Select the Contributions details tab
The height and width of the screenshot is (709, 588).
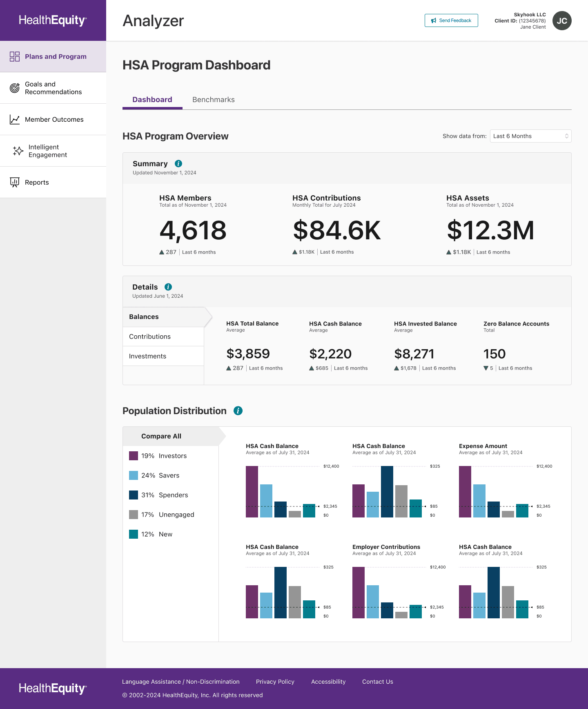pos(163,337)
